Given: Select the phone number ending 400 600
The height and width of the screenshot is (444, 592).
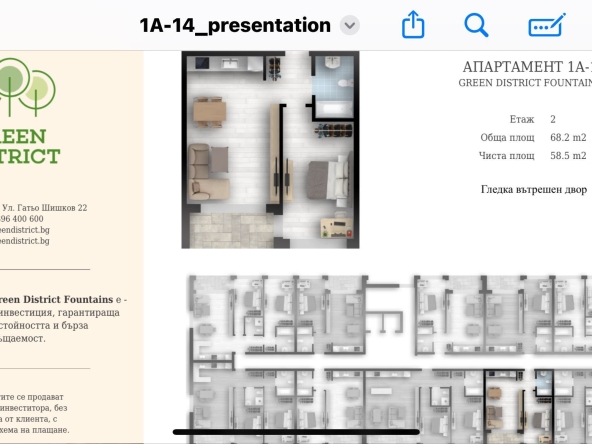Looking at the screenshot, I should [22, 219].
